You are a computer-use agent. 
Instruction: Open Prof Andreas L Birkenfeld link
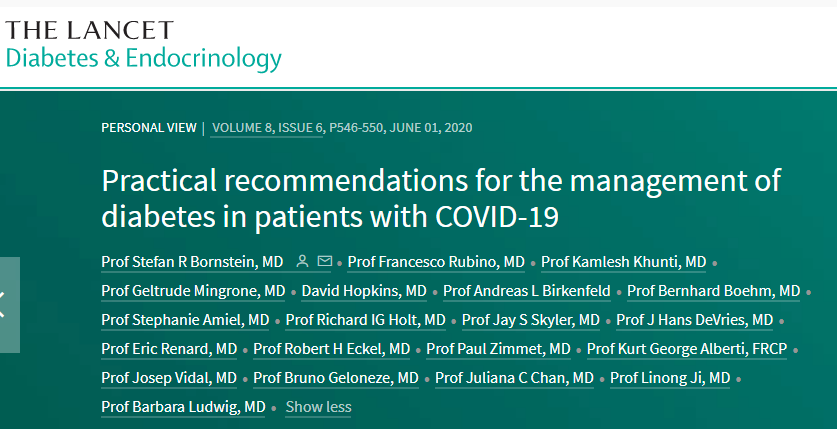527,291
